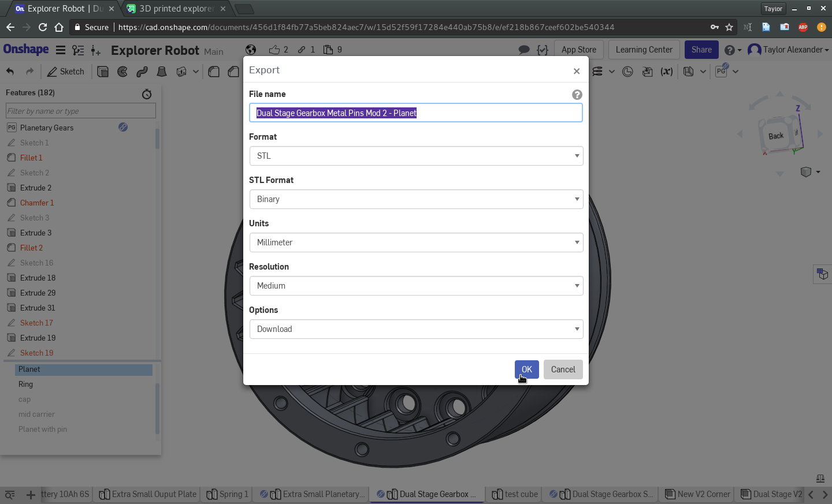
Task: Select the Ring part in parts list
Action: tap(26, 384)
